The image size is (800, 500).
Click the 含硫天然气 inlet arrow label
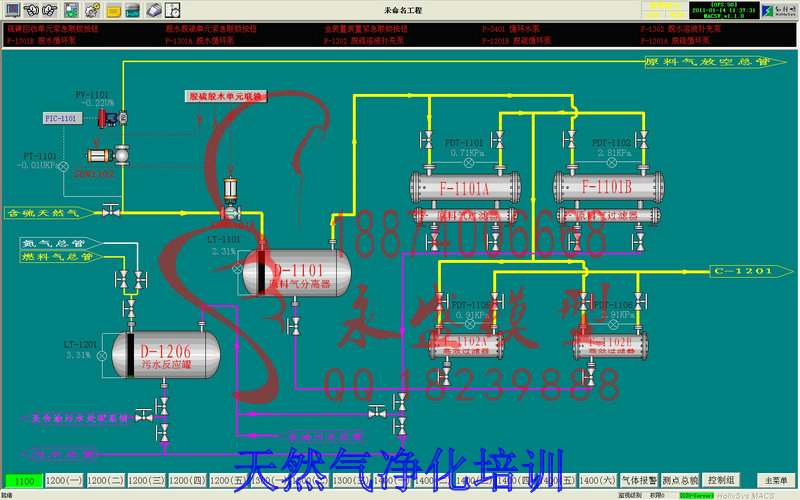[48, 213]
